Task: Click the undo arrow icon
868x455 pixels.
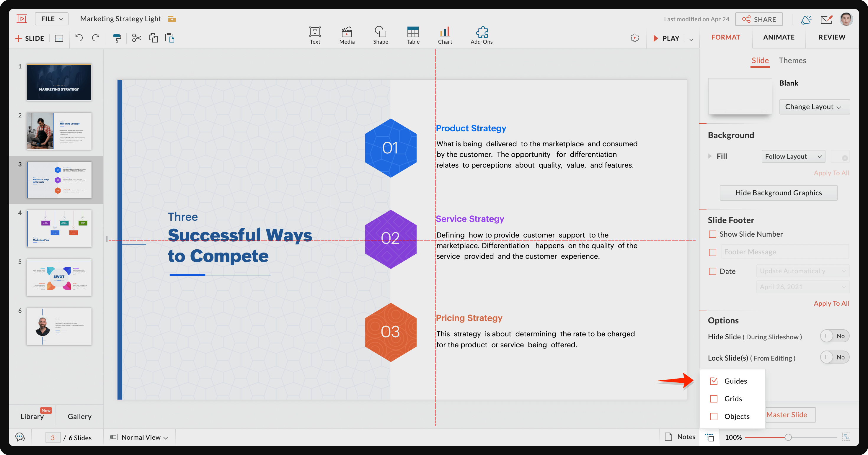Action: (x=79, y=38)
